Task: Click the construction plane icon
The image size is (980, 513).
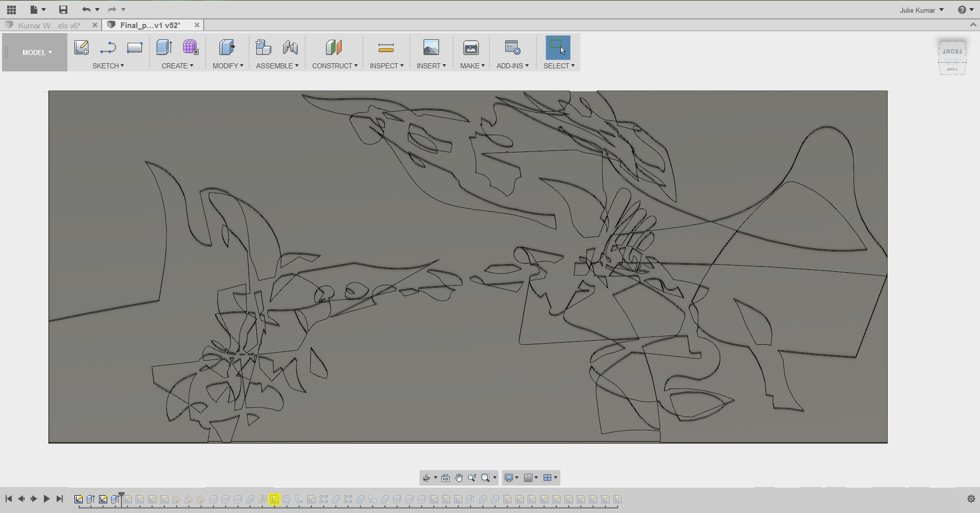Action: click(334, 47)
